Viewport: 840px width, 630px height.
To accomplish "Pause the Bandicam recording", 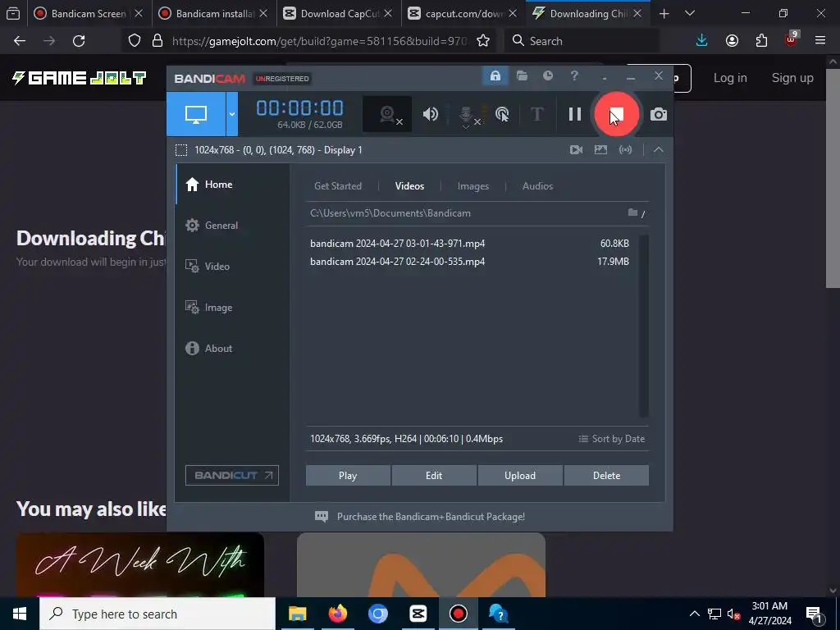I will click(575, 114).
